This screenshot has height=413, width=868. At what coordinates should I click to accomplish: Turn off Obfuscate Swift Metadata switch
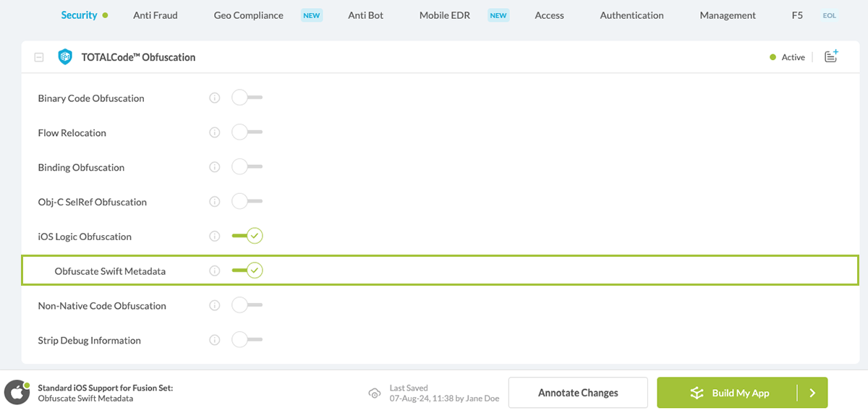247,271
